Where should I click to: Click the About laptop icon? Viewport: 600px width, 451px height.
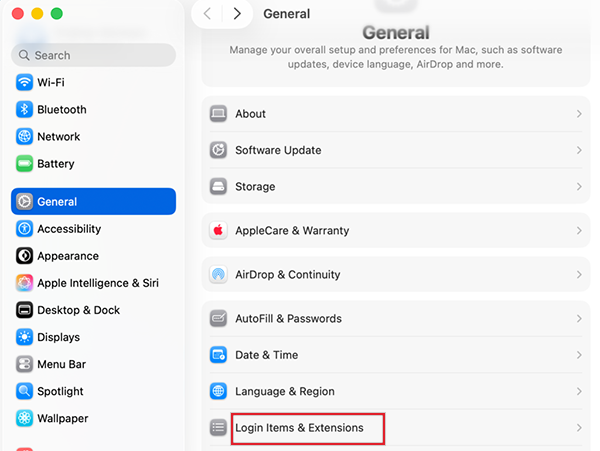pyautogui.click(x=218, y=114)
